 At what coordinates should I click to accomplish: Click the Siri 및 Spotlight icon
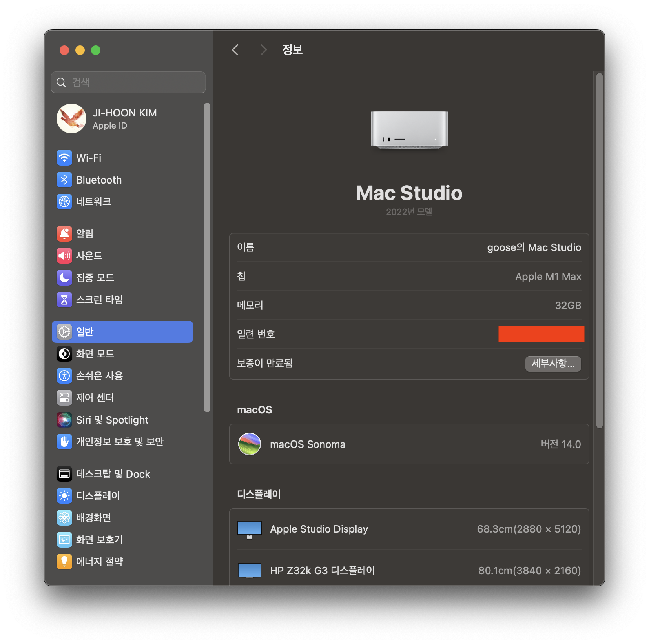tap(64, 420)
